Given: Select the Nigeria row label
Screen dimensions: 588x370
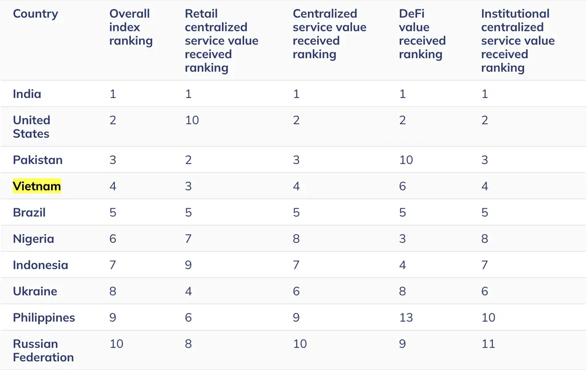Looking at the screenshot, I should click(33, 239).
